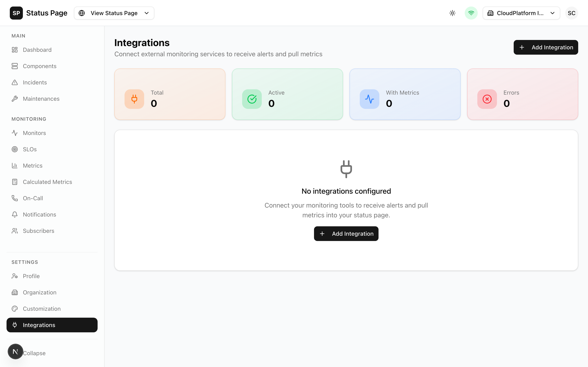Image resolution: width=588 pixels, height=367 pixels.
Task: Select the Customization palette icon
Action: coord(14,308)
